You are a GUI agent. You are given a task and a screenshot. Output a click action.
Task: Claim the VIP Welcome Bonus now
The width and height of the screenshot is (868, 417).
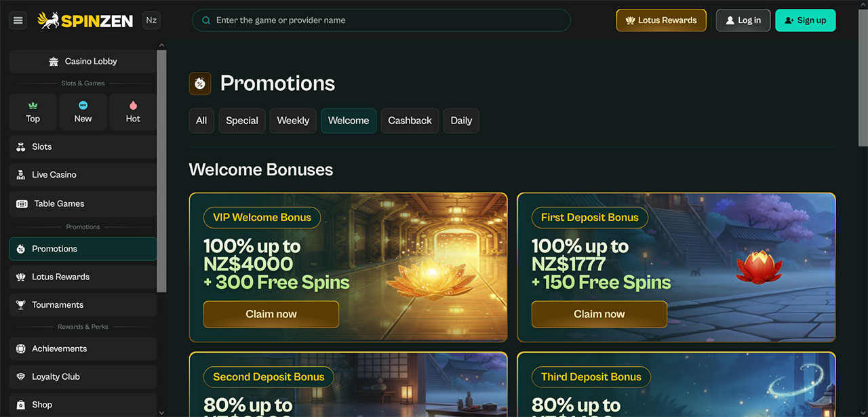click(x=271, y=314)
